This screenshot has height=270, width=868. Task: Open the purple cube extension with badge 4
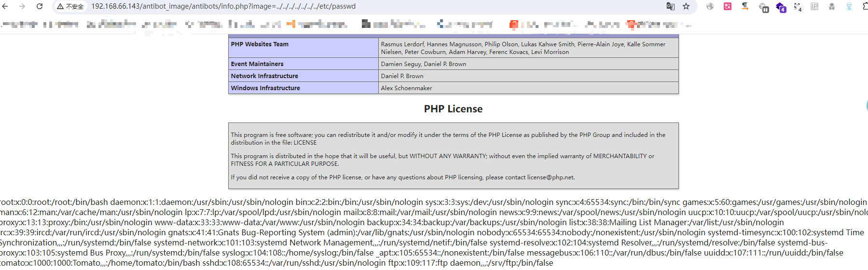click(780, 7)
